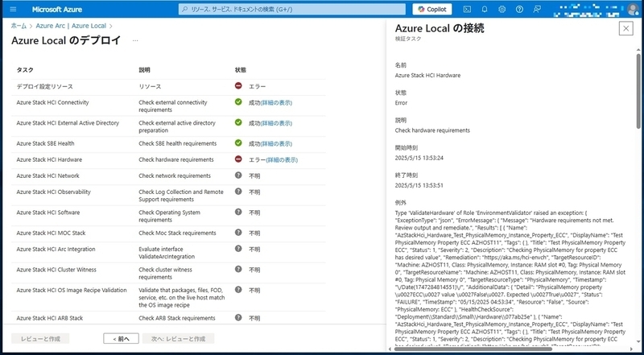Screen dimensions: 644x355
Task: Click the Microsoft Azure logo text
Action: pyautogui.click(x=56, y=9)
